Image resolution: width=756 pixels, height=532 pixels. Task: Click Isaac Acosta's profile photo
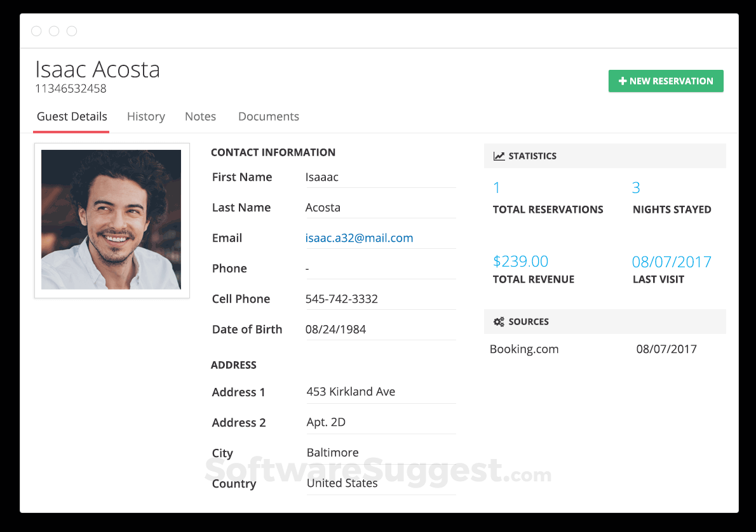(x=111, y=220)
